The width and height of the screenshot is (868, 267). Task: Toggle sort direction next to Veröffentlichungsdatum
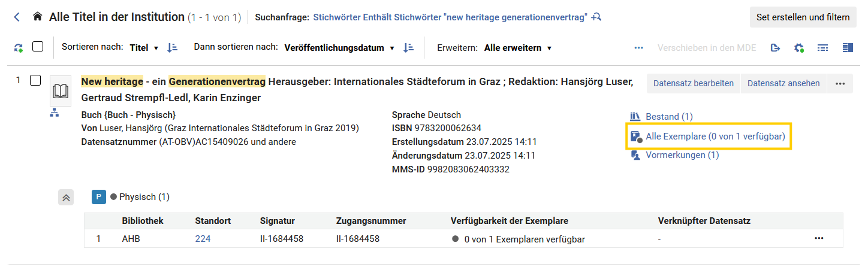pos(409,48)
